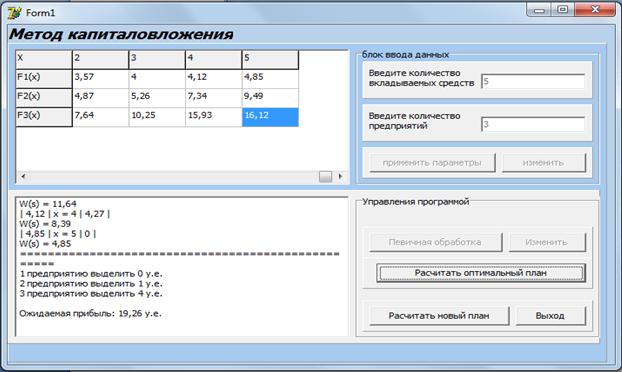Select cell 15,93 in the F3(x) row
622x372 pixels.
(213, 117)
